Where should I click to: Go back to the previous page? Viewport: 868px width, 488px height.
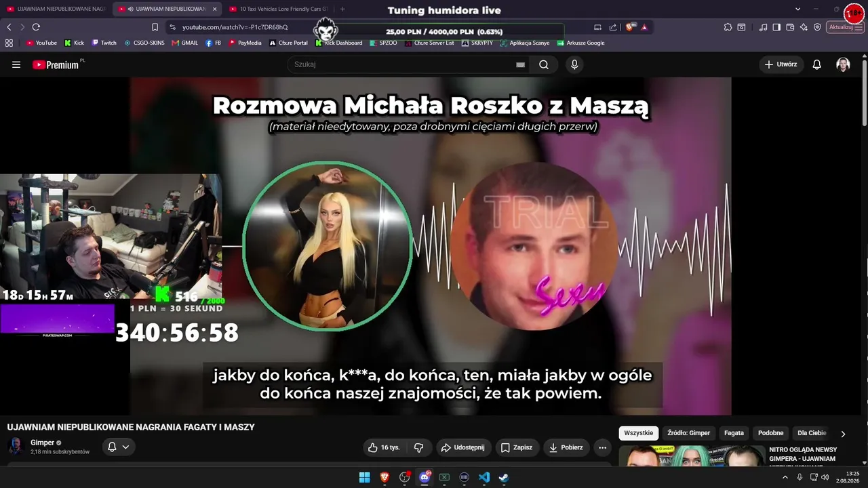[x=9, y=27]
